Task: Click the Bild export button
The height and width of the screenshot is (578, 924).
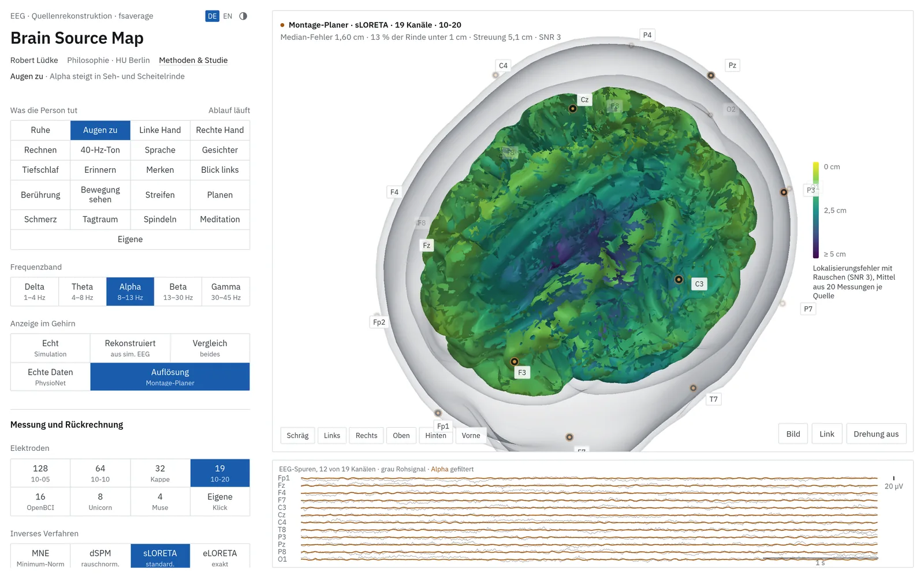Action: [x=793, y=434]
